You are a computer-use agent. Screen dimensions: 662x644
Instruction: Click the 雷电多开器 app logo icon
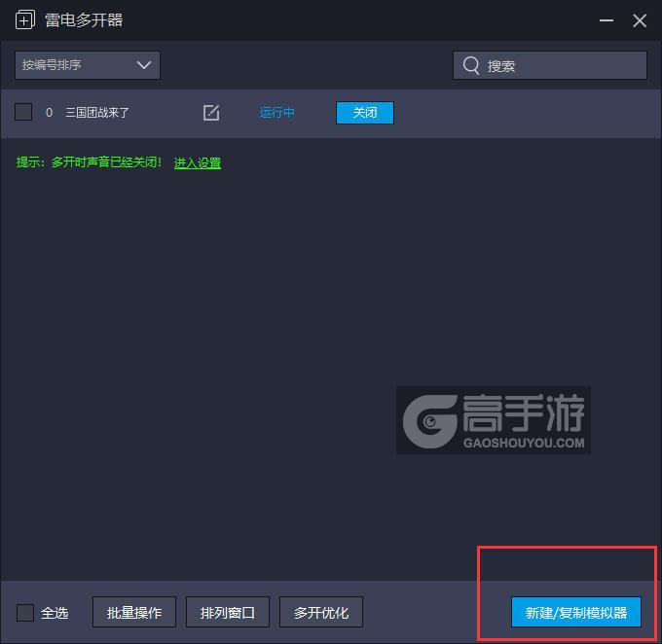(24, 20)
